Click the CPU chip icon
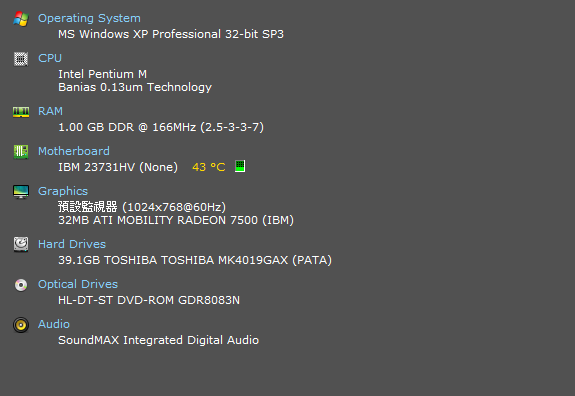This screenshot has width=575, height=396. (x=21, y=59)
